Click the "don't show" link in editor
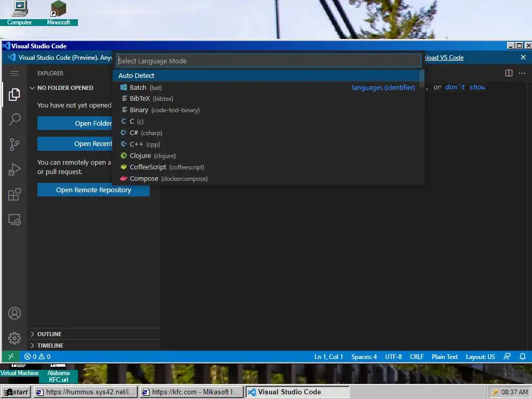This screenshot has height=399, width=532. [x=465, y=87]
